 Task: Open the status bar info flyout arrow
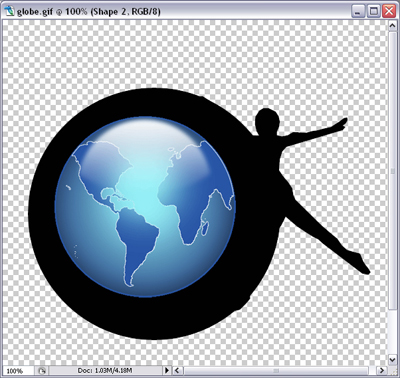(x=167, y=370)
